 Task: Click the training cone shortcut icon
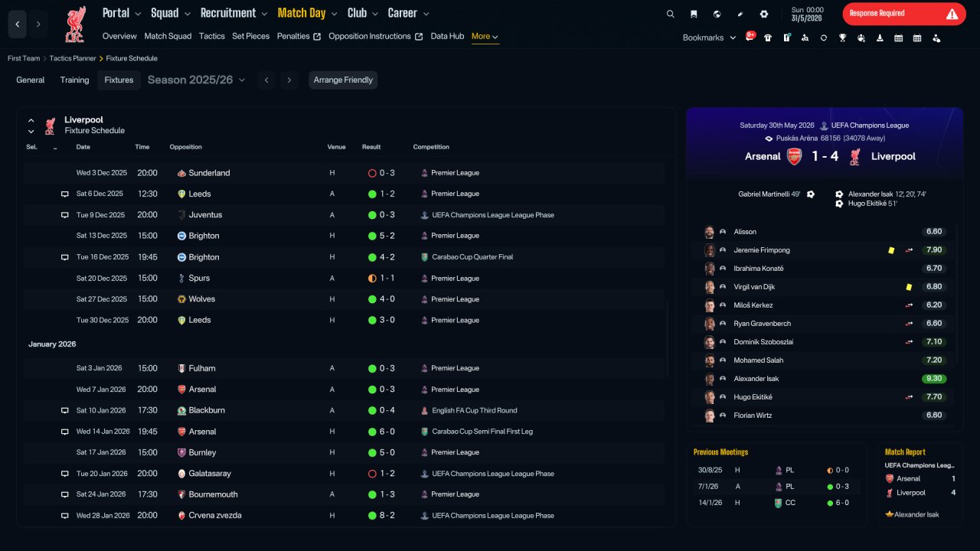(x=880, y=37)
